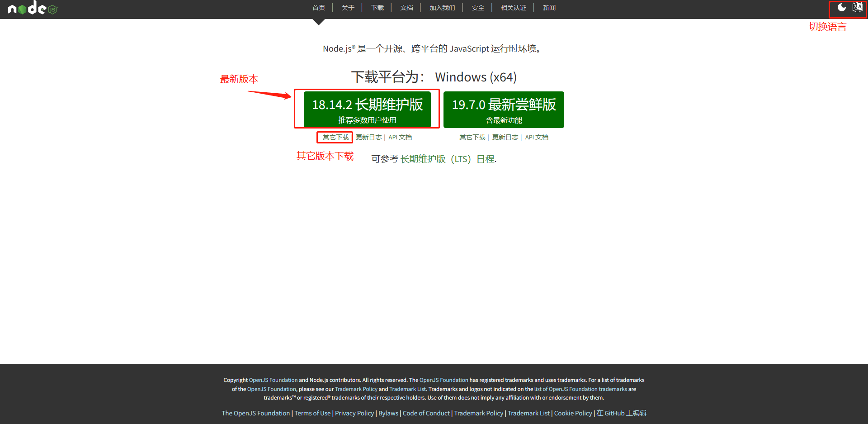Screen dimensions: 868x424
Task: Open 新闻 in the navigation bar
Action: [549, 8]
